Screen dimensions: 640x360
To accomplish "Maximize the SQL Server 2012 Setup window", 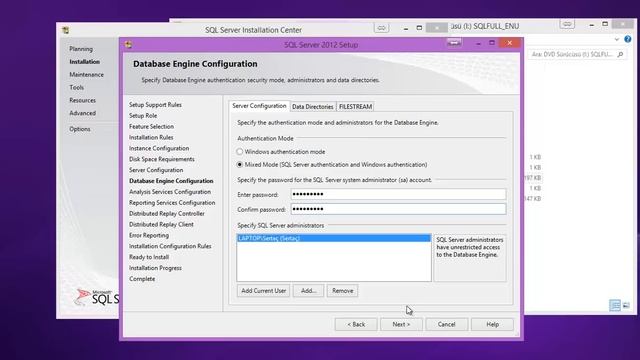I will (492, 43).
